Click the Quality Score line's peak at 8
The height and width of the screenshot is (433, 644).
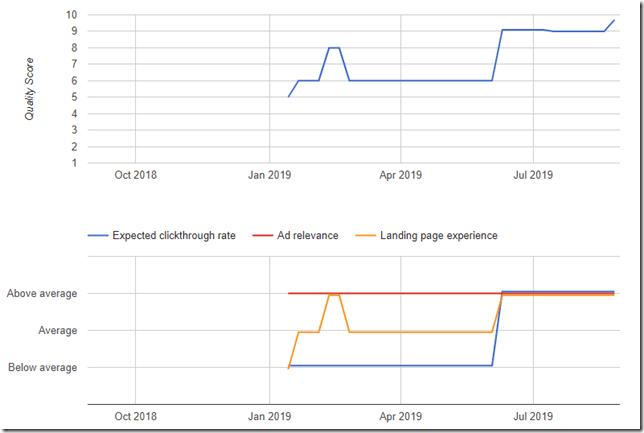334,48
